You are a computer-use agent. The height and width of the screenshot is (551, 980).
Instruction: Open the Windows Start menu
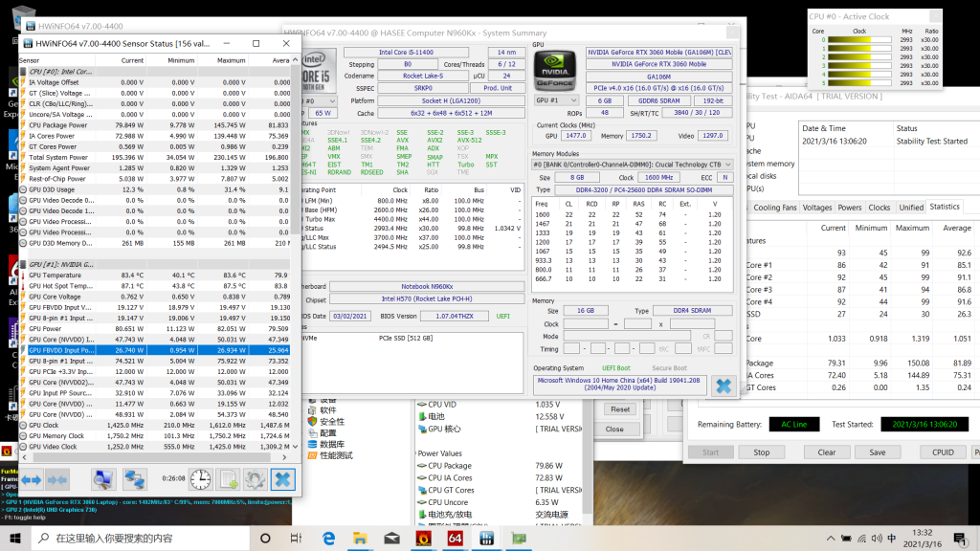tap(15, 538)
